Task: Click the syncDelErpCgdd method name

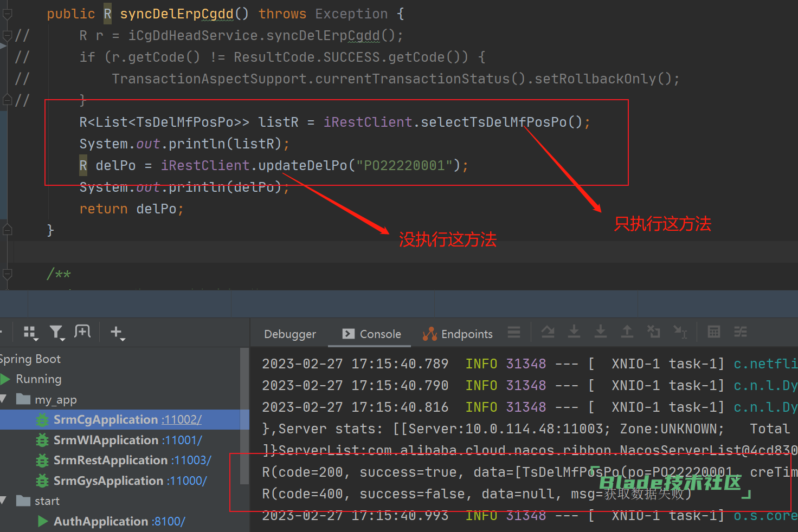Action: coord(177,14)
